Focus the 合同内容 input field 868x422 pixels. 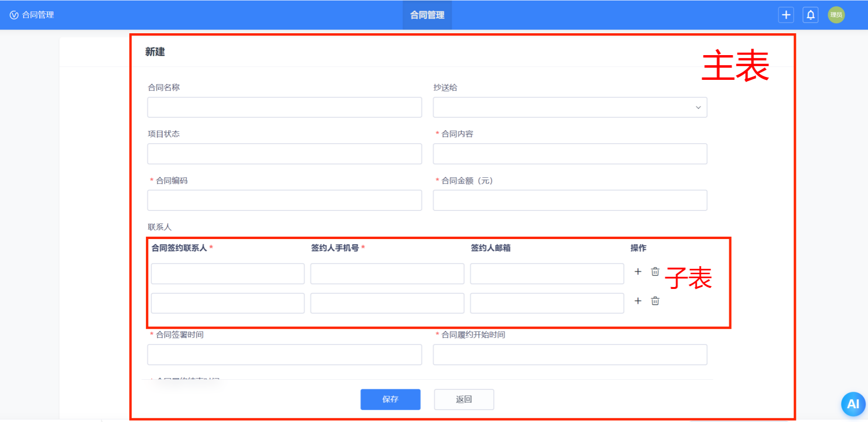[x=570, y=154]
